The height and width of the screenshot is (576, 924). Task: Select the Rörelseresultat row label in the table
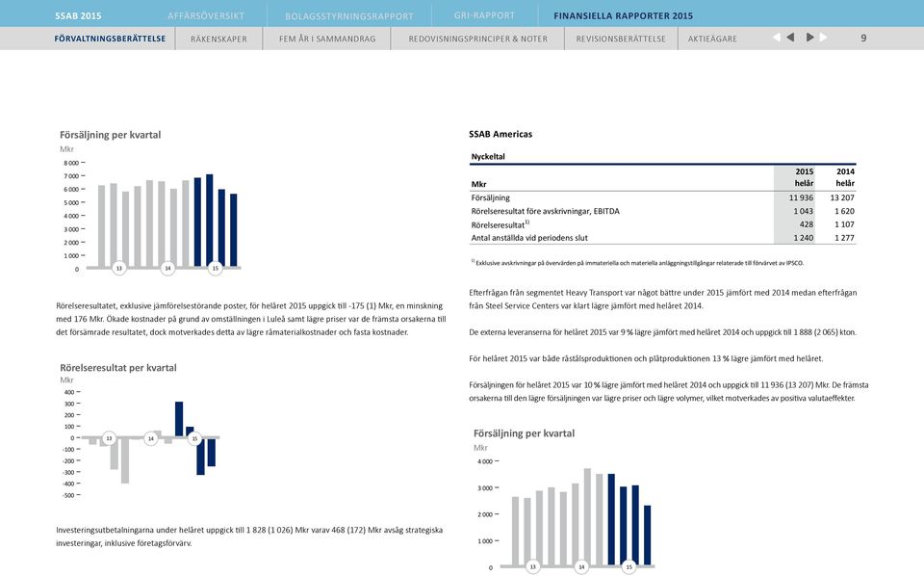pos(500,224)
